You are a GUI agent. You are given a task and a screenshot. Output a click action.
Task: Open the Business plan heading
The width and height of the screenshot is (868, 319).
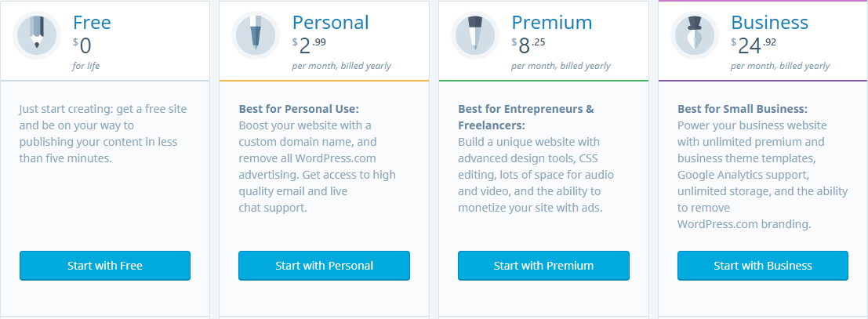coord(769,23)
